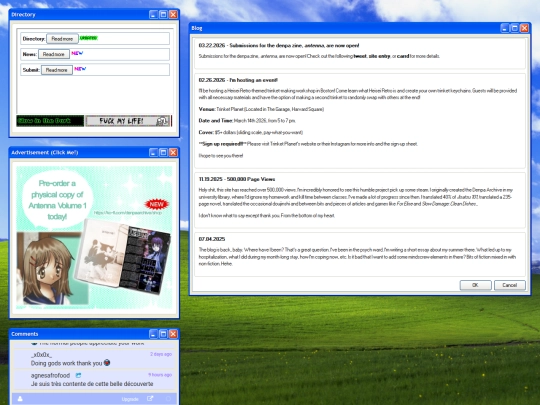Viewport: 540px width, 405px height.
Task: Maximize the Advertisement window
Action: pos(164,152)
